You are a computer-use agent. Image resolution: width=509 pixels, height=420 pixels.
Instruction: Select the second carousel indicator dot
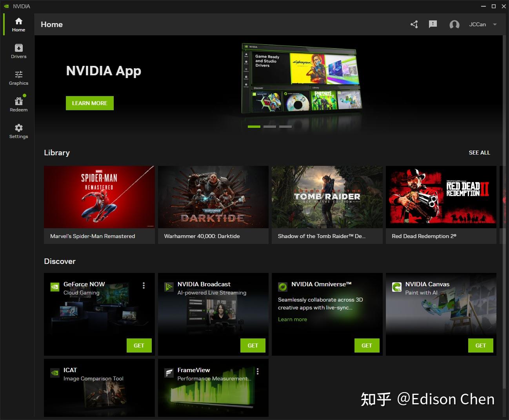[x=270, y=126]
